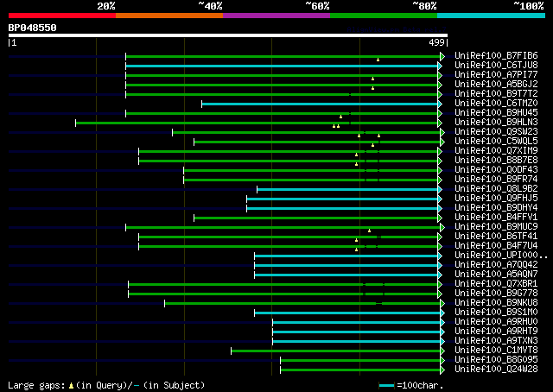Select the purple ~60% identity color segment
The width and height of the screenshot is (553, 392).
click(x=276, y=16)
